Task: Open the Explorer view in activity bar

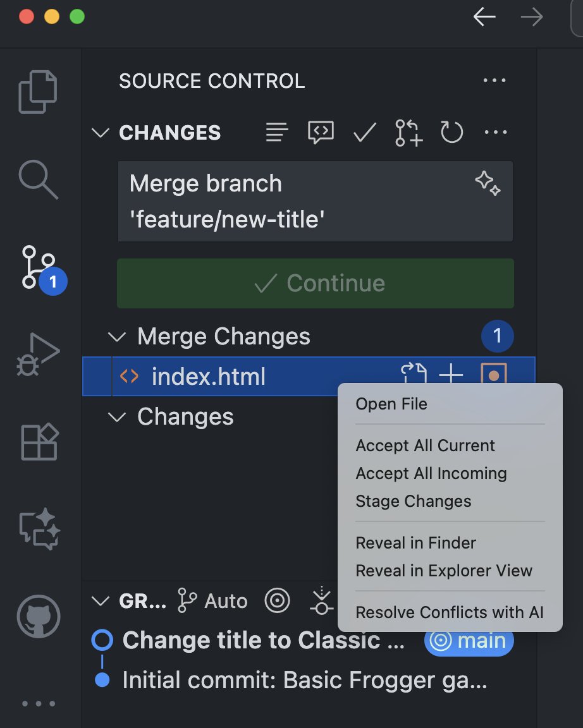Action: [38, 92]
